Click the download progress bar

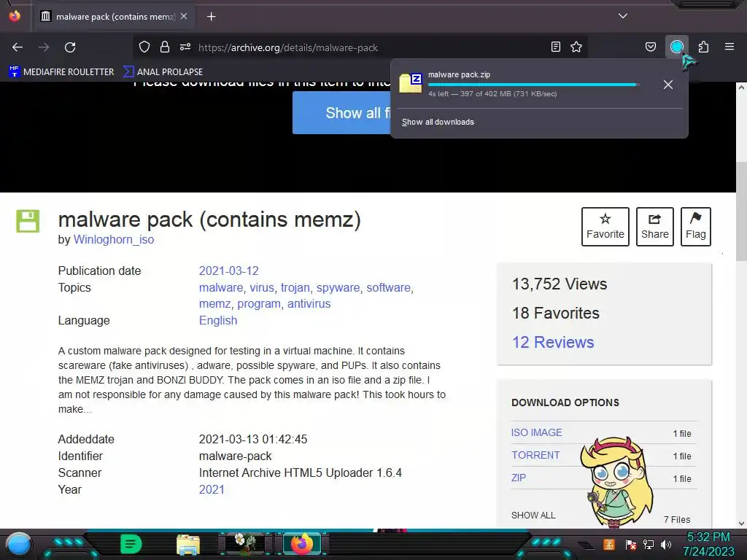pos(533,85)
